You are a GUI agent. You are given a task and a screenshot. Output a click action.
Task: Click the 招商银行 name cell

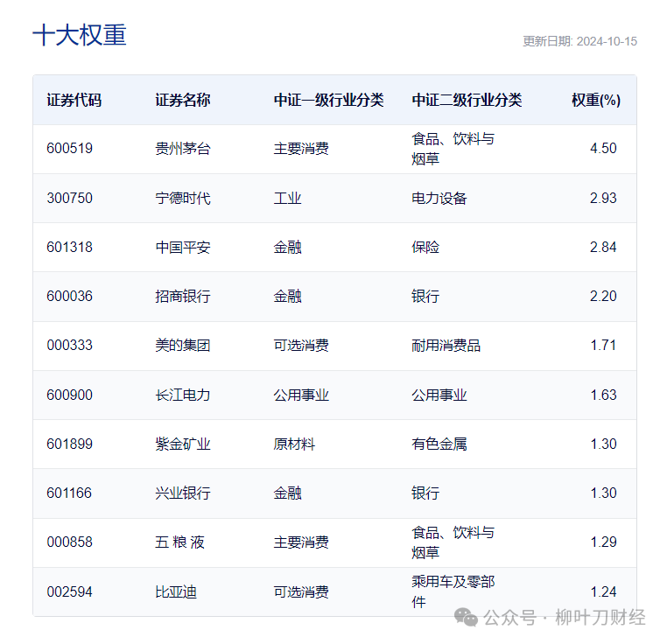tap(182, 296)
